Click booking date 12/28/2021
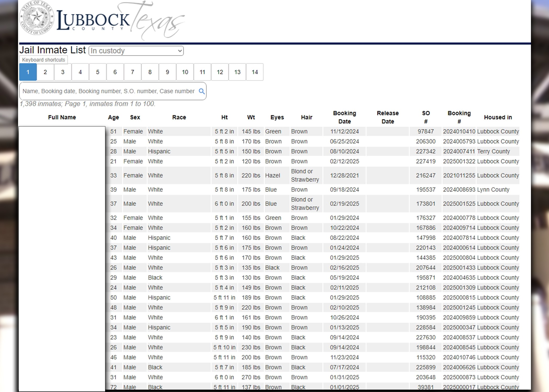The image size is (549, 392). pyautogui.click(x=345, y=175)
